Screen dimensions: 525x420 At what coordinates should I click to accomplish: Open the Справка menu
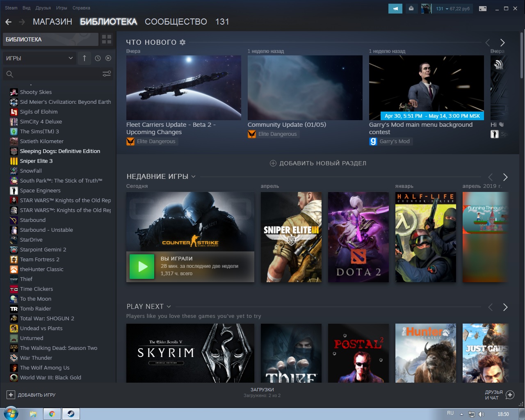click(81, 8)
